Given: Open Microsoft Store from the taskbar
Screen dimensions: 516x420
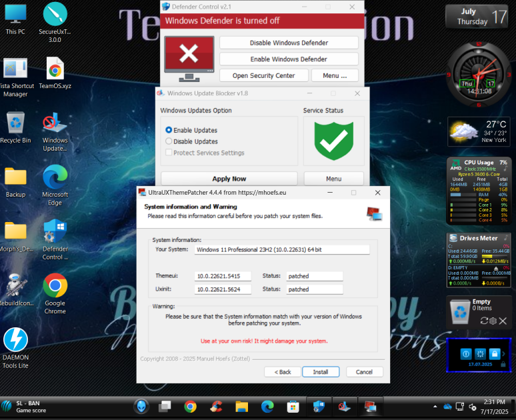Looking at the screenshot, I should click(293, 407).
